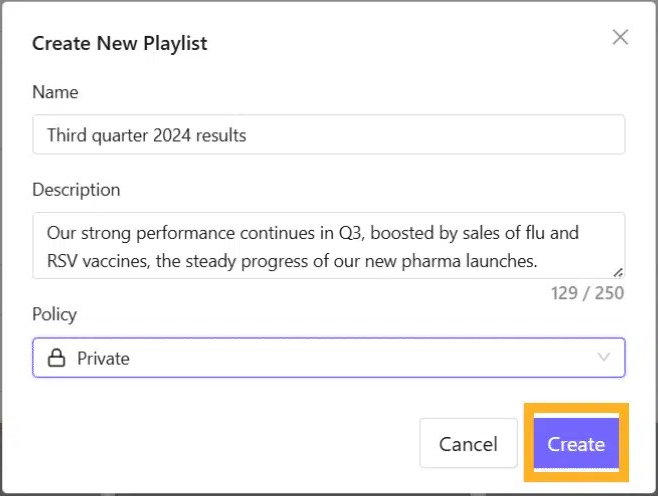This screenshot has width=658, height=496.
Task: Click into the Description text area
Action: point(328,246)
